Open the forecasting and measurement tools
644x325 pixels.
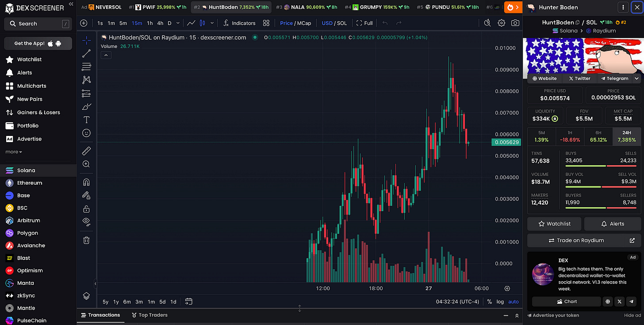(86, 93)
